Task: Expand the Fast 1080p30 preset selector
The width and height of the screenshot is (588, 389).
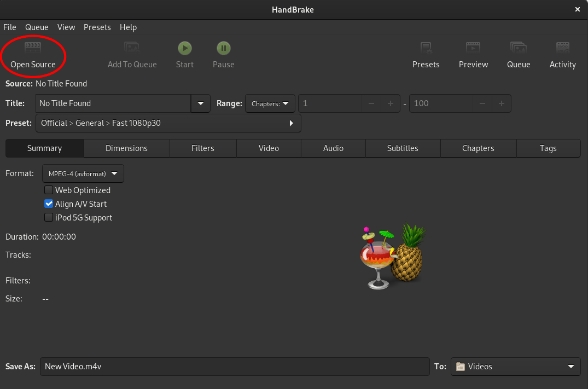Action: (291, 123)
